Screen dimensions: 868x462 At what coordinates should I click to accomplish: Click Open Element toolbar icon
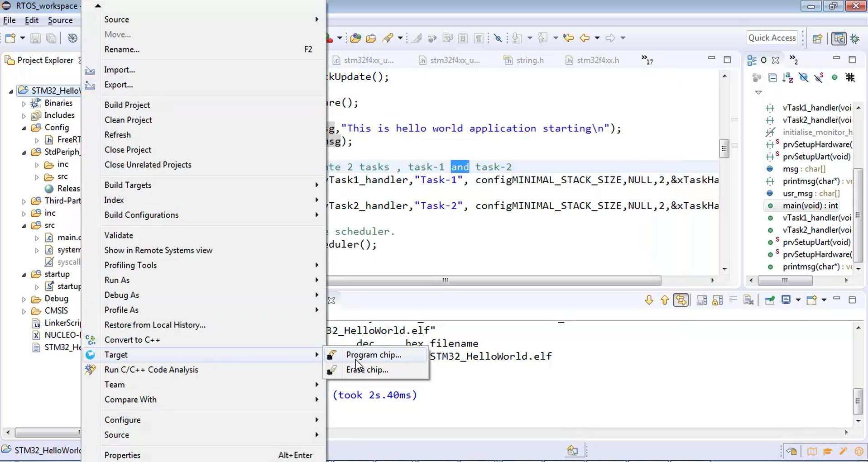(355, 38)
